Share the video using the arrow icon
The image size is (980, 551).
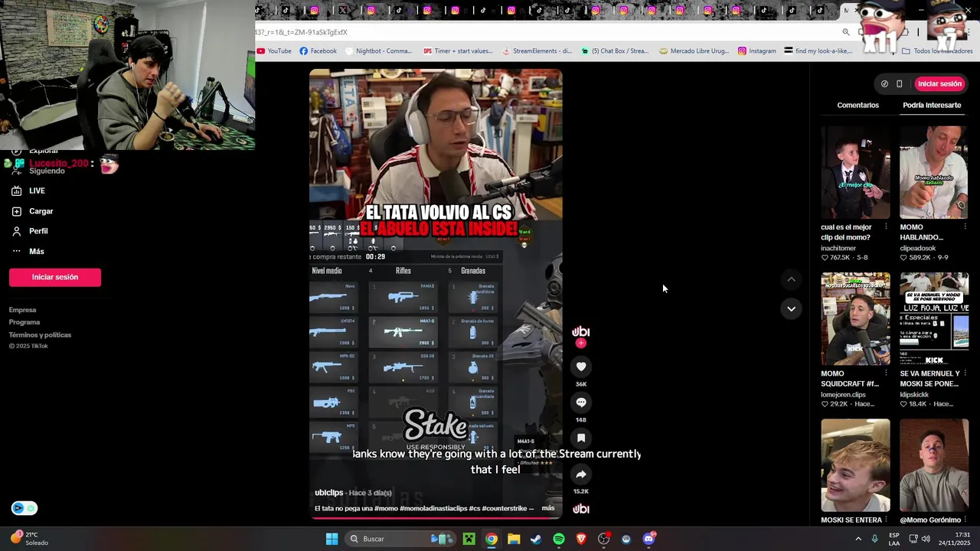pos(581,474)
